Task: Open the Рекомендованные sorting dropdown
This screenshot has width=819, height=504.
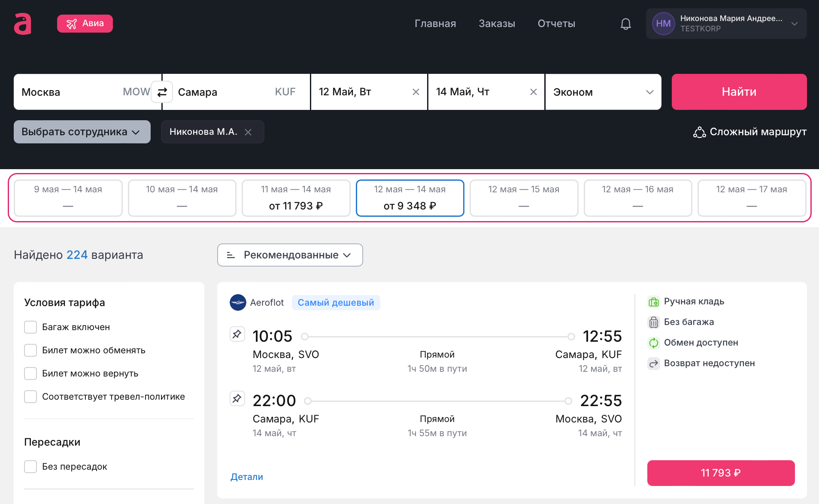Action: (290, 255)
